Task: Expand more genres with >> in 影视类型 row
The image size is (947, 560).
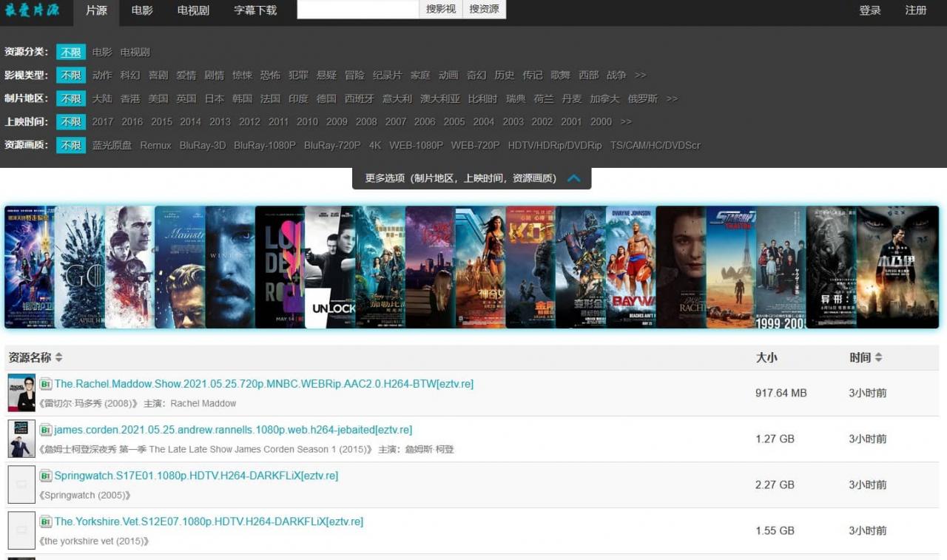Action: coord(640,75)
